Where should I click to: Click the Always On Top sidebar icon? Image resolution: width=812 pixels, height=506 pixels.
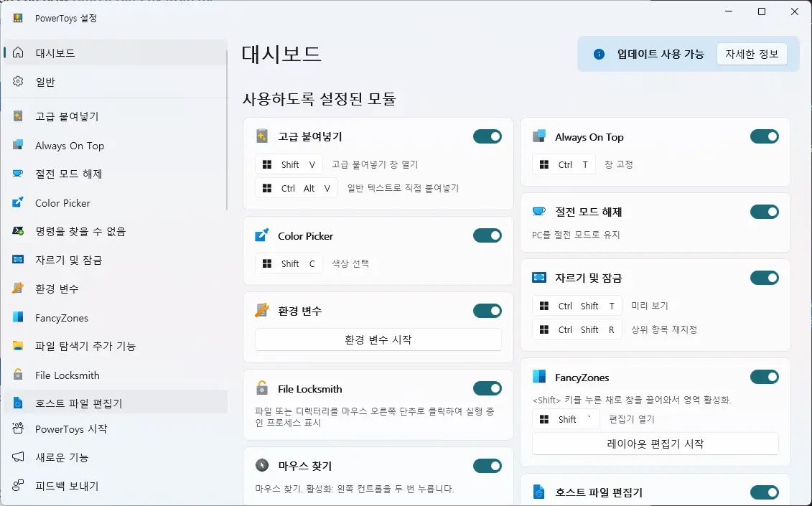pyautogui.click(x=18, y=145)
